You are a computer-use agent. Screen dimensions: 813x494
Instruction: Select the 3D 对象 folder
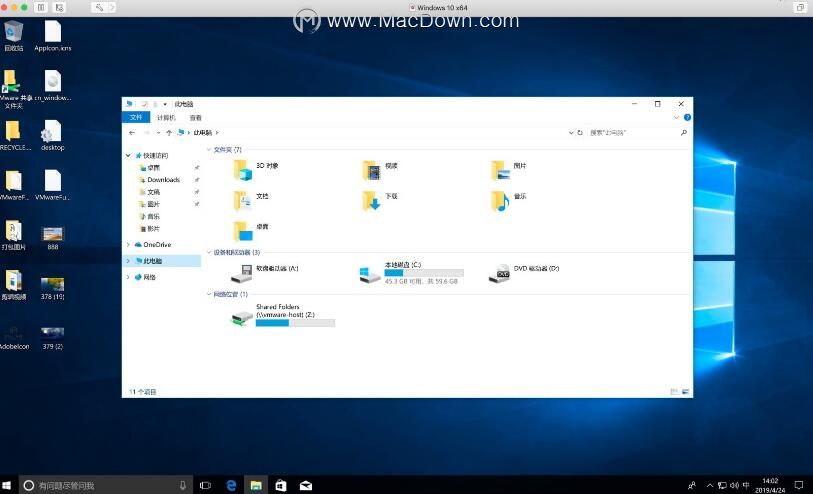click(x=256, y=170)
